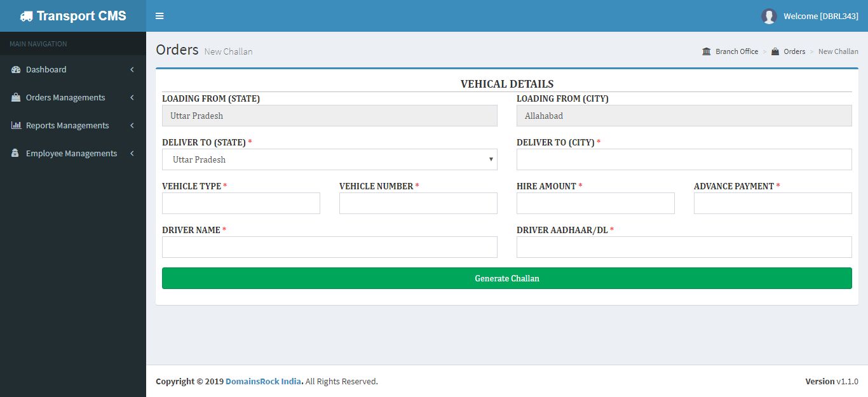
Task: Click the Generate Challan button
Action: coord(507,278)
